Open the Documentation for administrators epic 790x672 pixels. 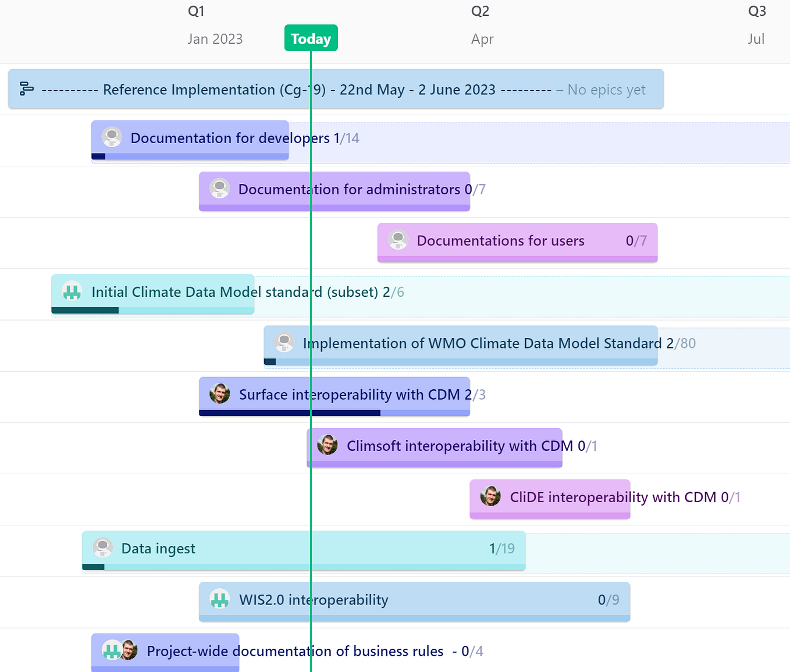348,189
